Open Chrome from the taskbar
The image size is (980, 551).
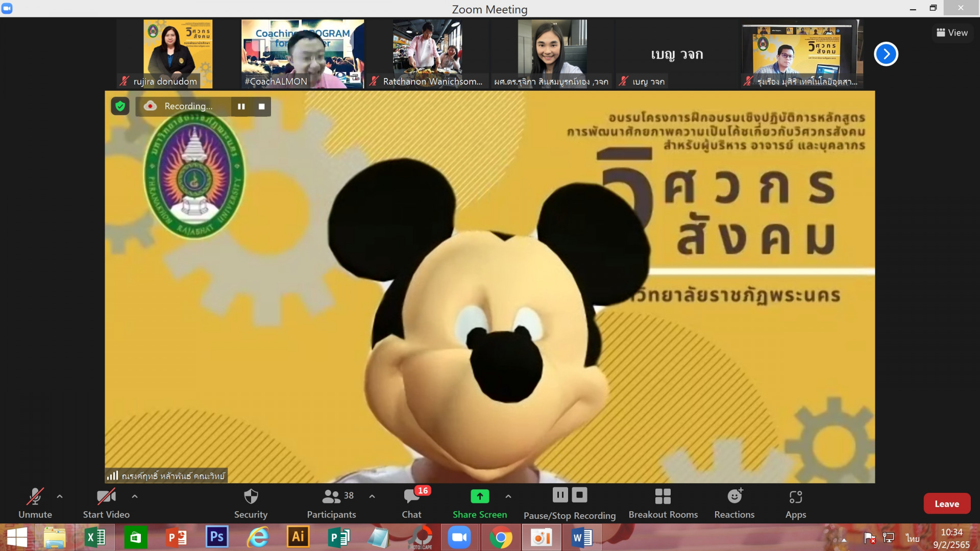click(501, 538)
